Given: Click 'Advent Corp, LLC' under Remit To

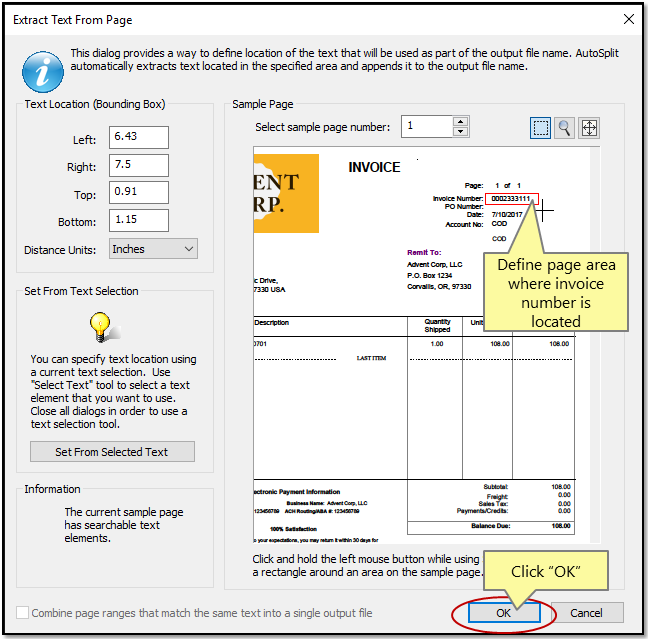Looking at the screenshot, I should coord(434,265).
